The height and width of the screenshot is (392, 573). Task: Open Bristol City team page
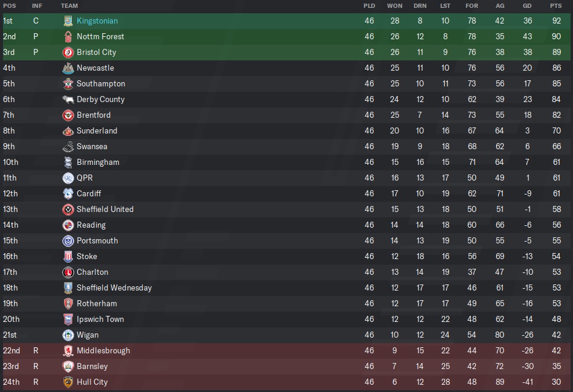(96, 53)
